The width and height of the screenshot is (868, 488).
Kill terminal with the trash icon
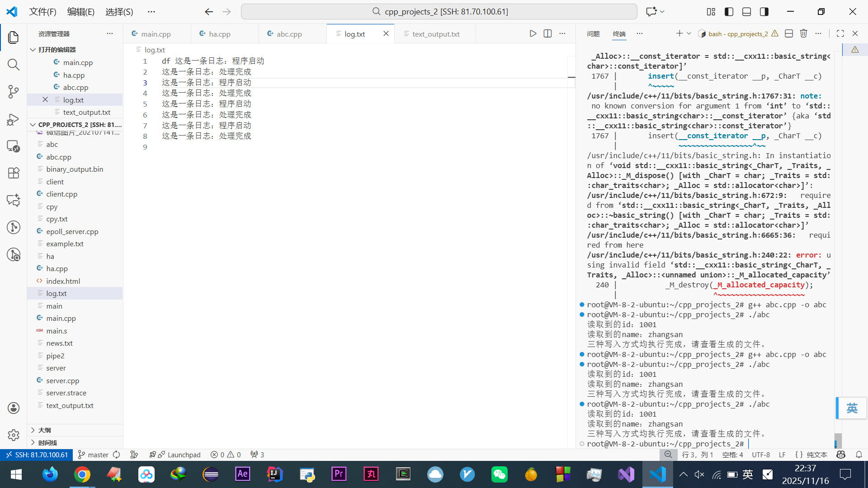[x=803, y=33]
